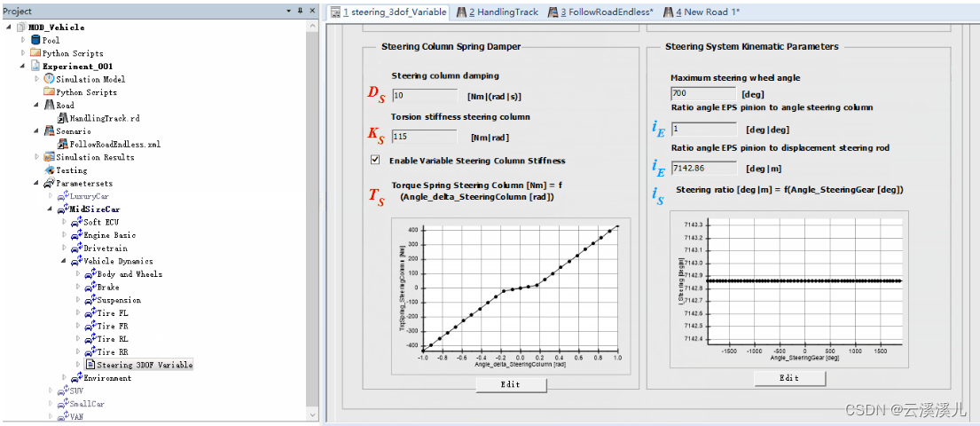Image resolution: width=980 pixels, height=426 pixels.
Task: Collapse the Experiment_001 tree node
Action: (23, 67)
